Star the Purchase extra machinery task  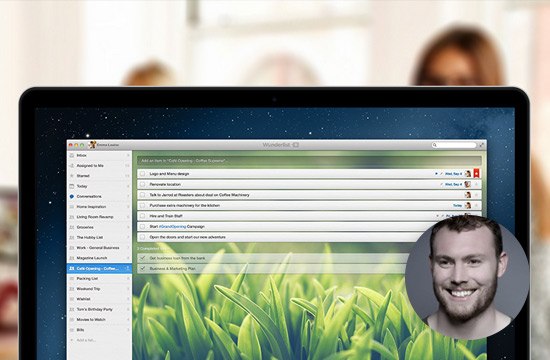pos(476,205)
